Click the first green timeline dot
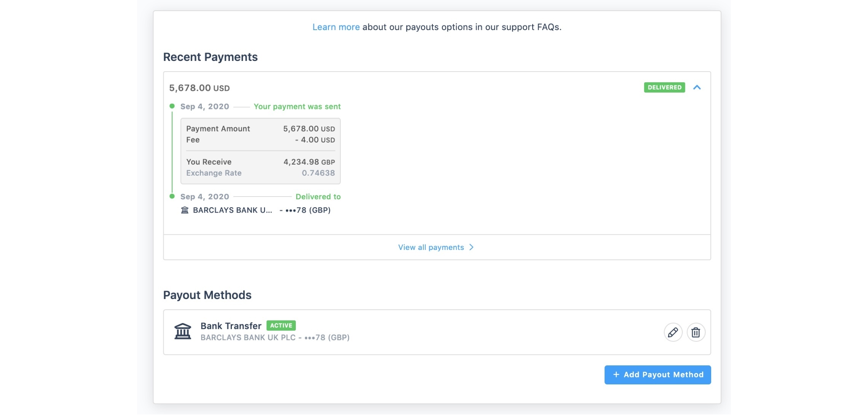Image resolution: width=868 pixels, height=416 pixels. pos(172,106)
